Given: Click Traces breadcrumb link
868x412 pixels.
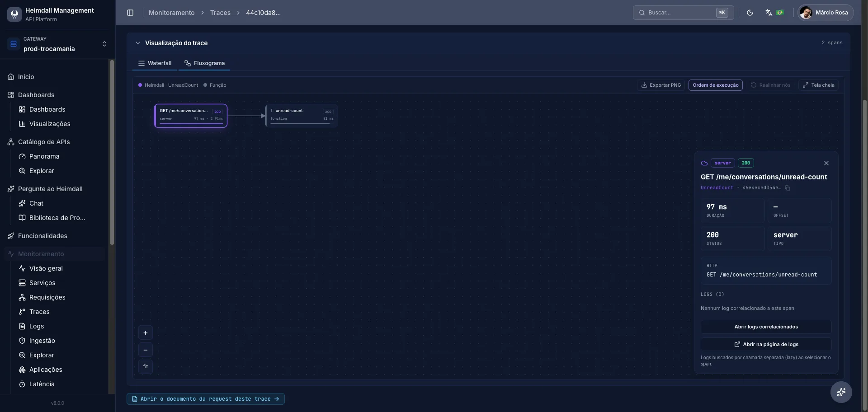Looking at the screenshot, I should pyautogui.click(x=220, y=13).
